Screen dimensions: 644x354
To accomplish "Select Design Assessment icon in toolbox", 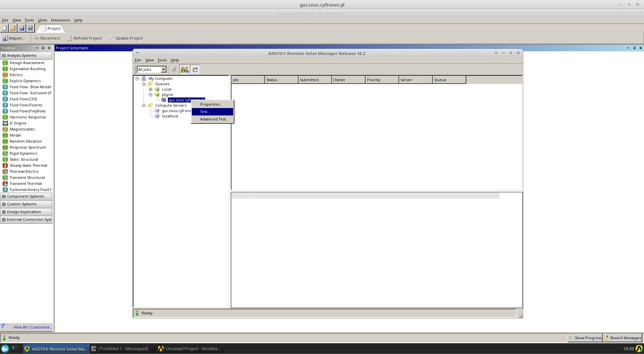I will click(x=5, y=63).
